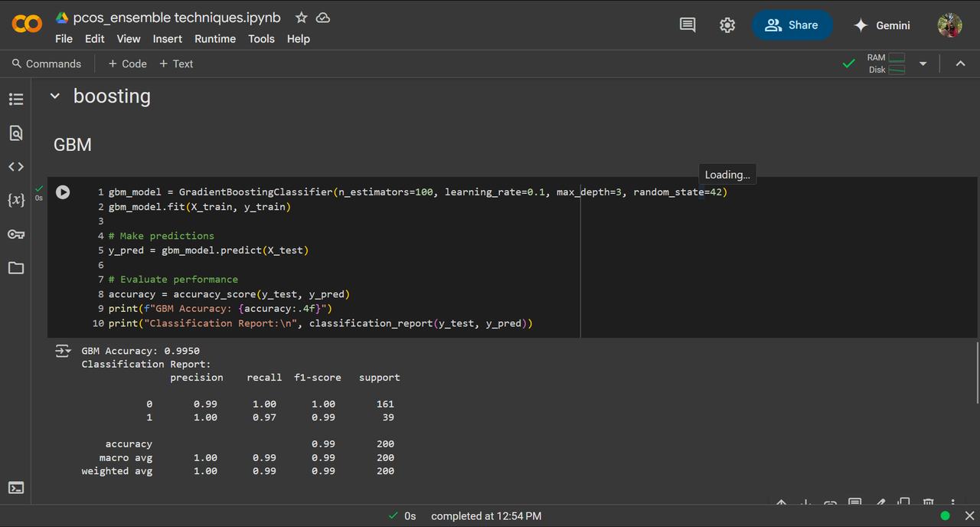The width and height of the screenshot is (980, 527).
Task: Click the 'recall' column header
Action: click(264, 378)
